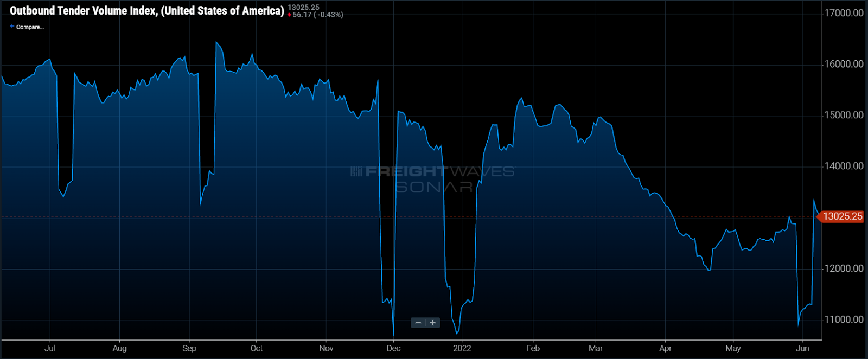
Task: Click the chart zoom out minus button
Action: click(x=418, y=323)
